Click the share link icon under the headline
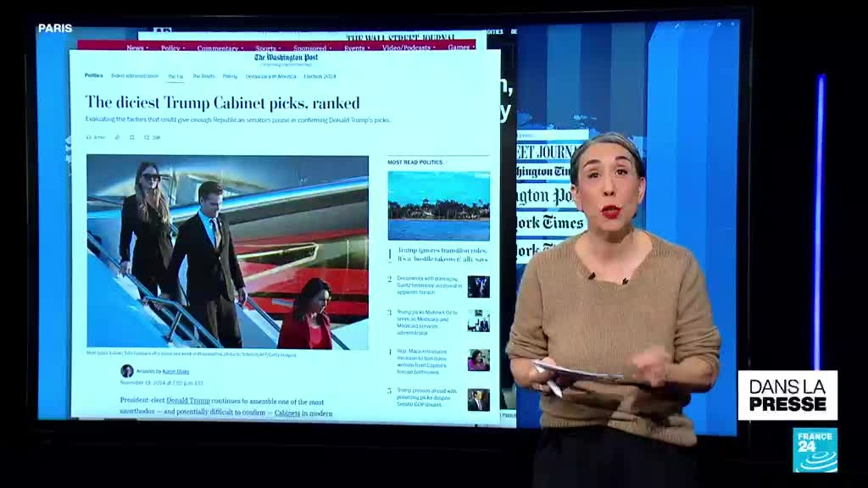Screen dimensions: 868x488 117,137
